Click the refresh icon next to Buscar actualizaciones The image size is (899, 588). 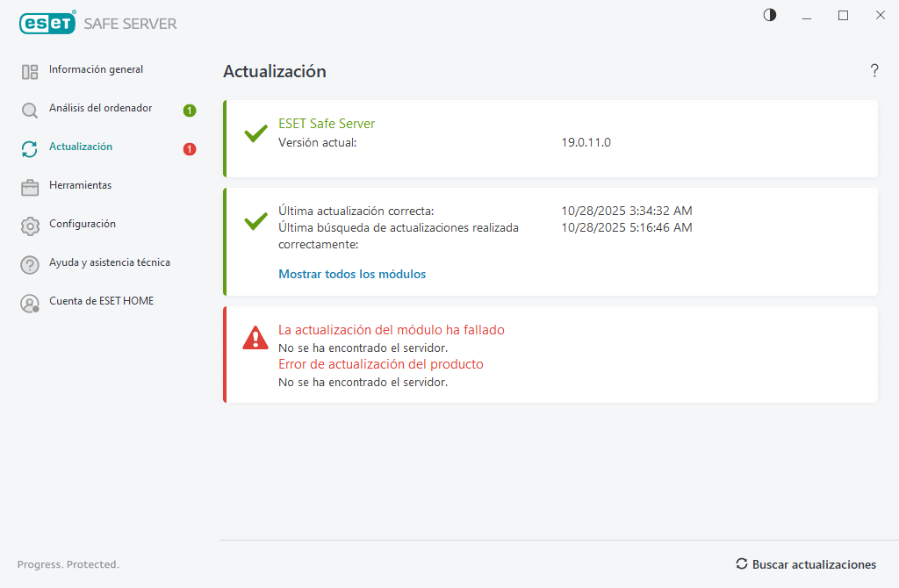coord(742,564)
